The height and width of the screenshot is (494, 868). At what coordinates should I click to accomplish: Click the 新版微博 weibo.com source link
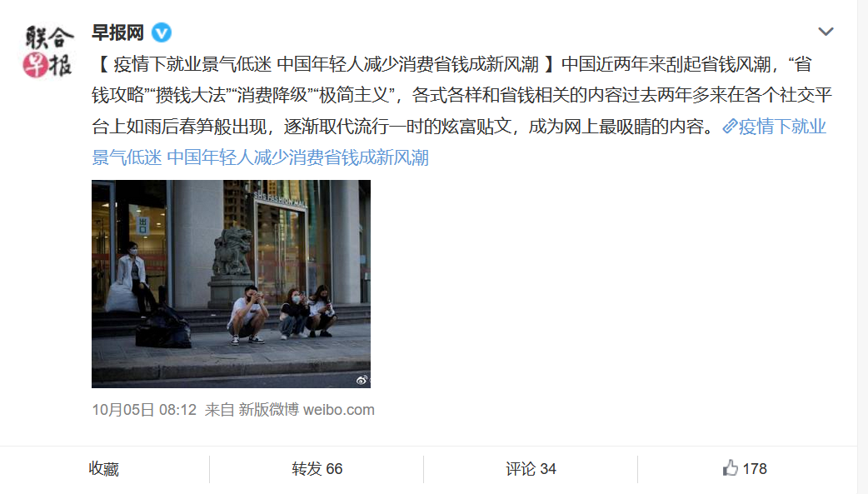click(x=306, y=410)
